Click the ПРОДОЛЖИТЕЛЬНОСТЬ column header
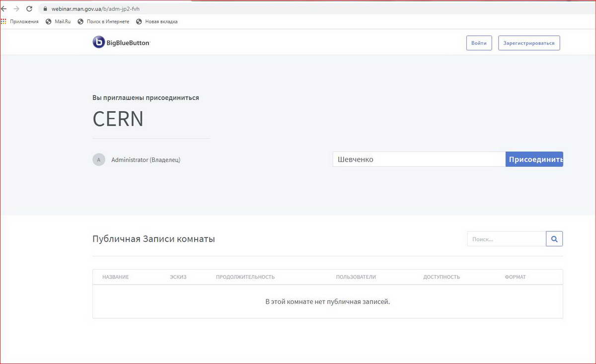The width and height of the screenshot is (596, 364). pyautogui.click(x=245, y=277)
